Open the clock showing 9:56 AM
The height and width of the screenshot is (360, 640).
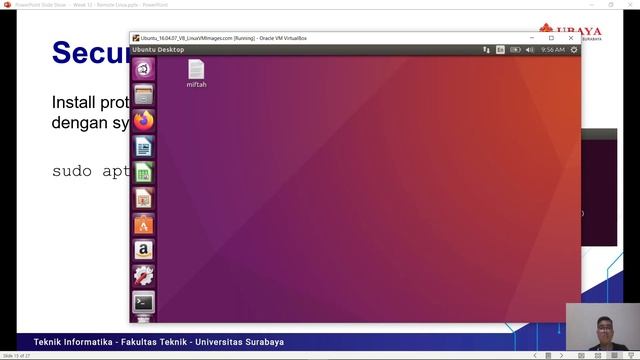(553, 50)
